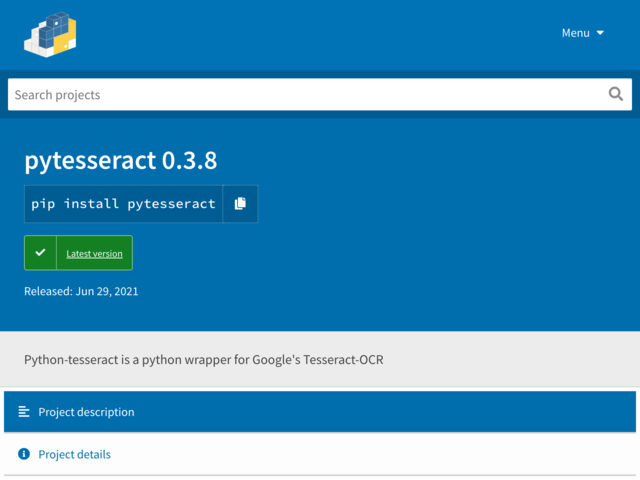This screenshot has height=480, width=640.
Task: Click the pytesseract 0.3.8 heading
Action: point(121,160)
